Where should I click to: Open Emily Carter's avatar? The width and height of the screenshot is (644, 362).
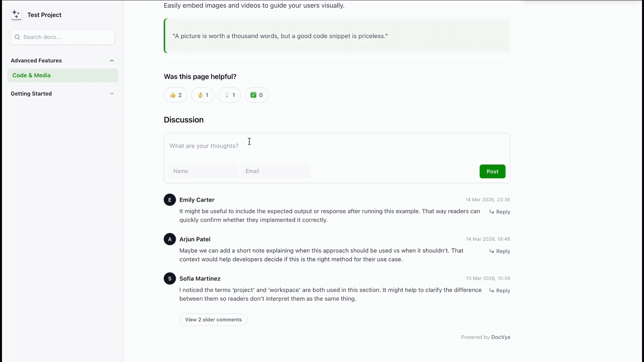[x=169, y=199]
